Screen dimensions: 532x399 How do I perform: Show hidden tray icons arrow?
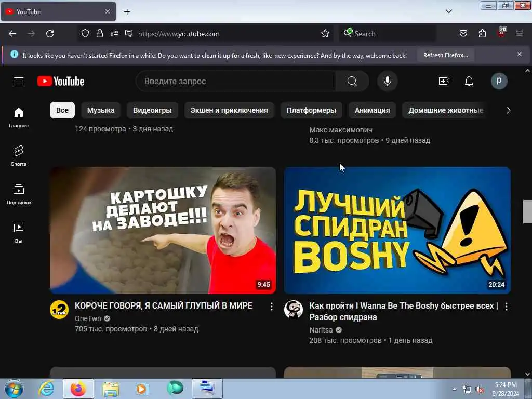454,389
